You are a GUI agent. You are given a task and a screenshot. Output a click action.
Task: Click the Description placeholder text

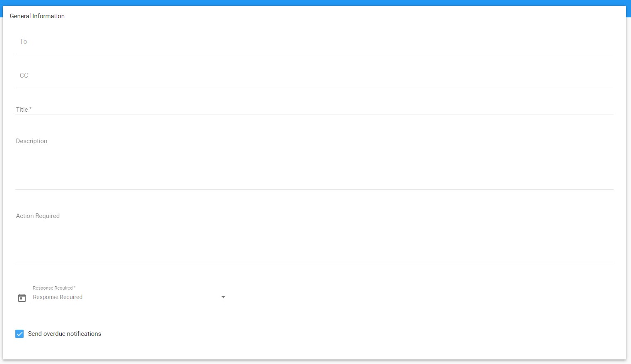point(31,141)
